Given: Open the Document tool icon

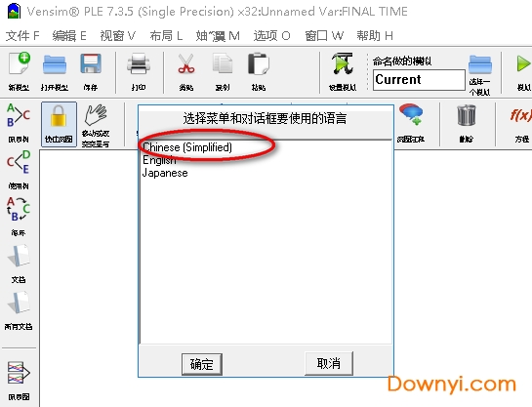Looking at the screenshot, I should coord(19,256).
